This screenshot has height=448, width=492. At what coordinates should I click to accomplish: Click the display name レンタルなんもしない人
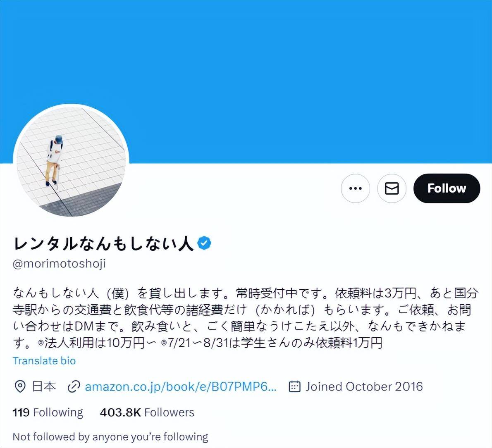(103, 243)
